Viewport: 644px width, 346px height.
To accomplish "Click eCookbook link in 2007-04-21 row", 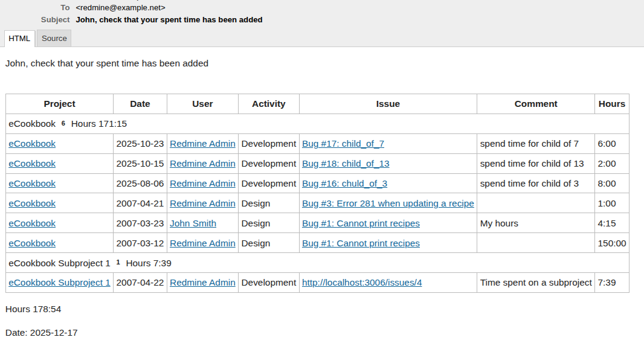I will point(32,203).
